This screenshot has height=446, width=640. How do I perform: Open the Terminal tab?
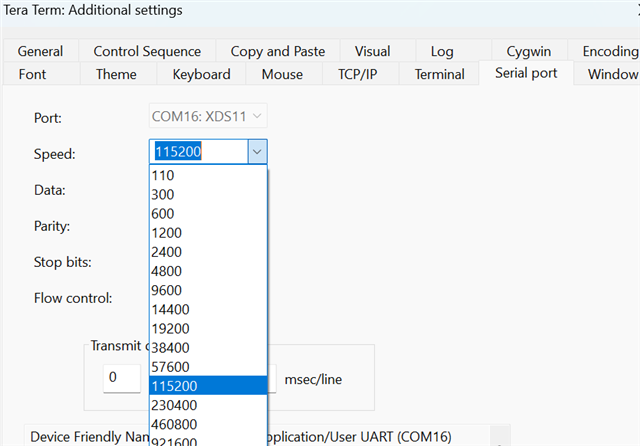coord(439,74)
